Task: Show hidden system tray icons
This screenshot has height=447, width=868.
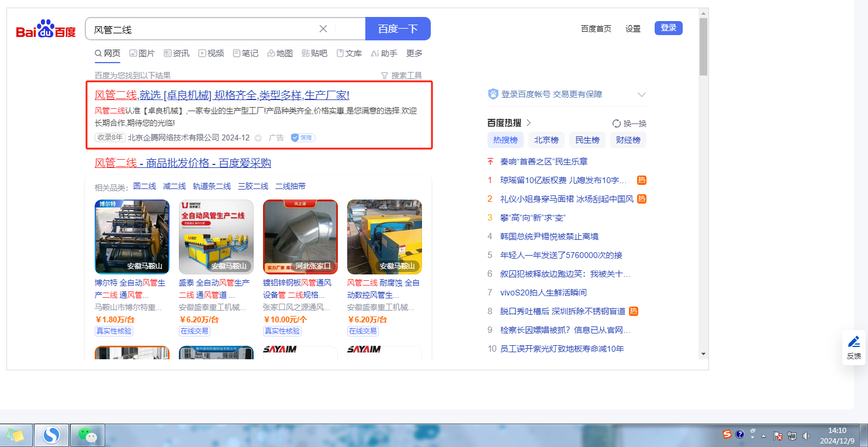Action: click(763, 435)
